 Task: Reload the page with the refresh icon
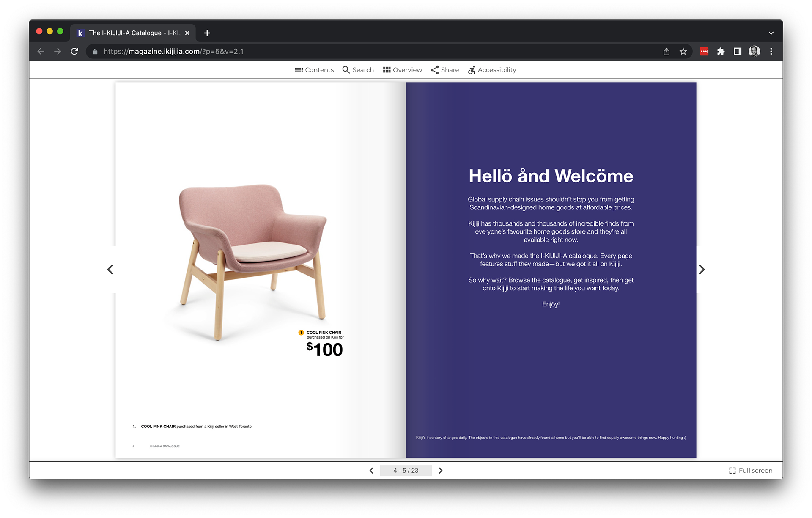(x=74, y=52)
